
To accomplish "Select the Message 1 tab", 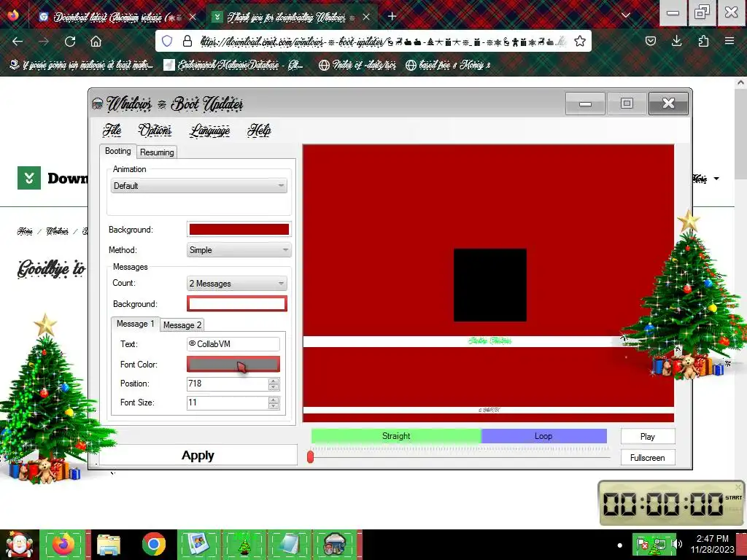I will click(x=135, y=324).
